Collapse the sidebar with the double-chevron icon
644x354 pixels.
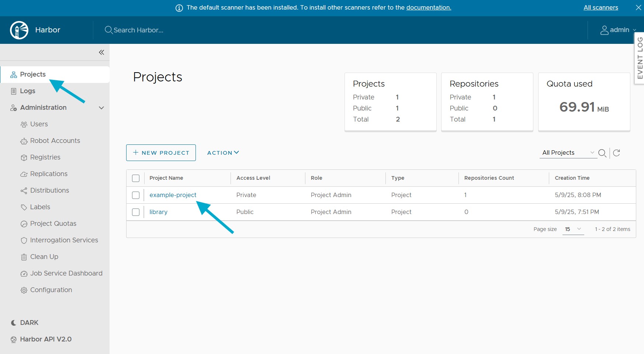tap(101, 52)
